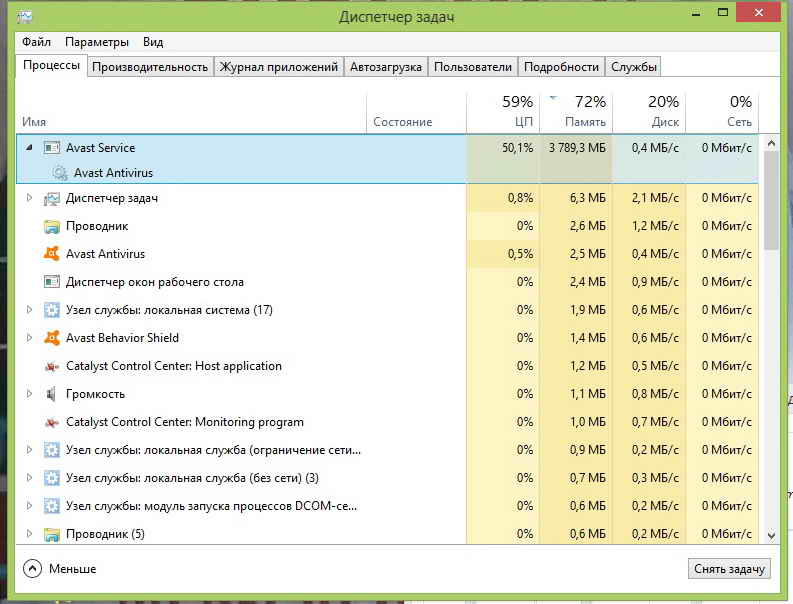The width and height of the screenshot is (793, 604).
Task: Click the process list scrollbar thumb
Action: 771,200
